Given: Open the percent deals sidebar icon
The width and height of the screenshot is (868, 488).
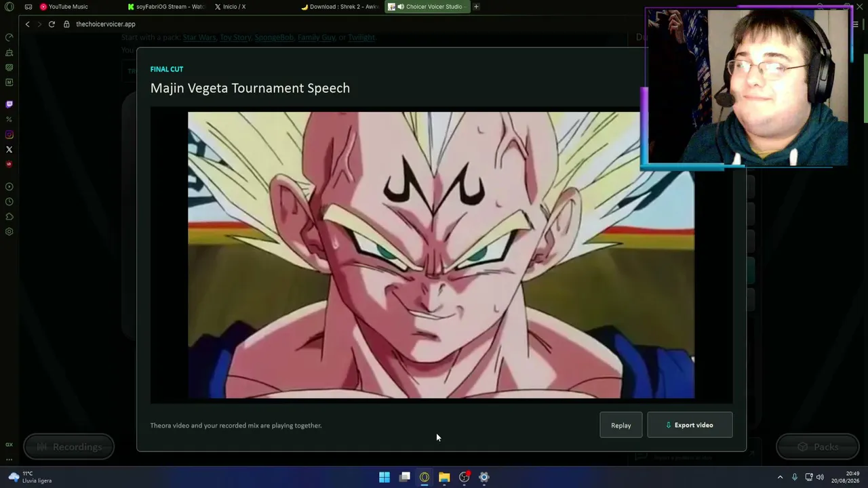Looking at the screenshot, I should pyautogui.click(x=9, y=119).
